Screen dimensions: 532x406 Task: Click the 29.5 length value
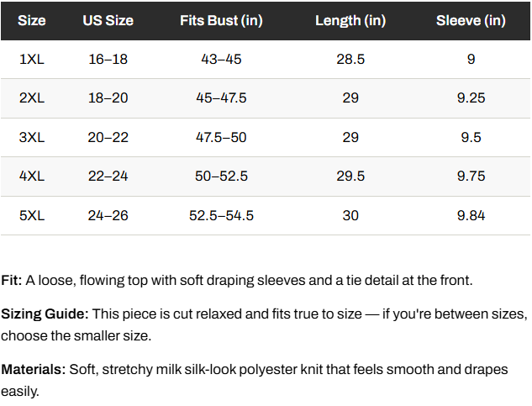pyautogui.click(x=350, y=177)
